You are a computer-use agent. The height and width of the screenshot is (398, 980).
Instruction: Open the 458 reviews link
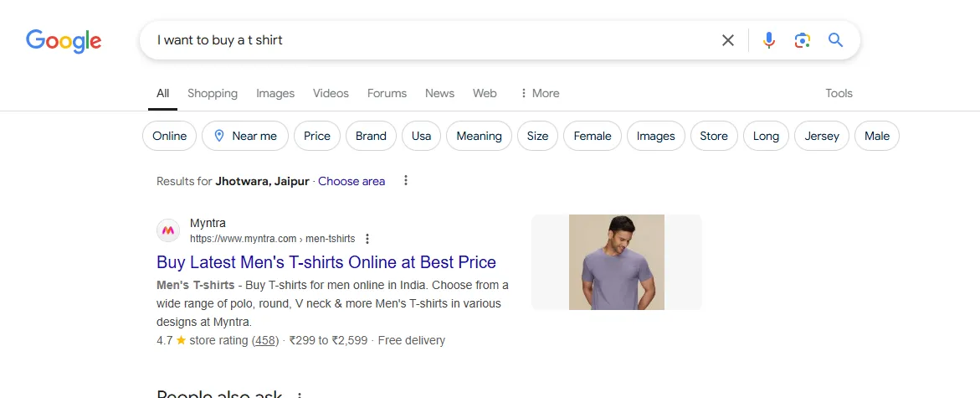265,340
